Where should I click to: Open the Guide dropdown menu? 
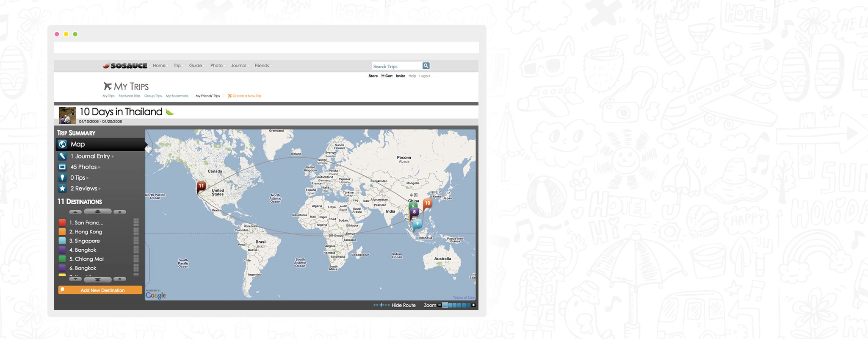[196, 66]
